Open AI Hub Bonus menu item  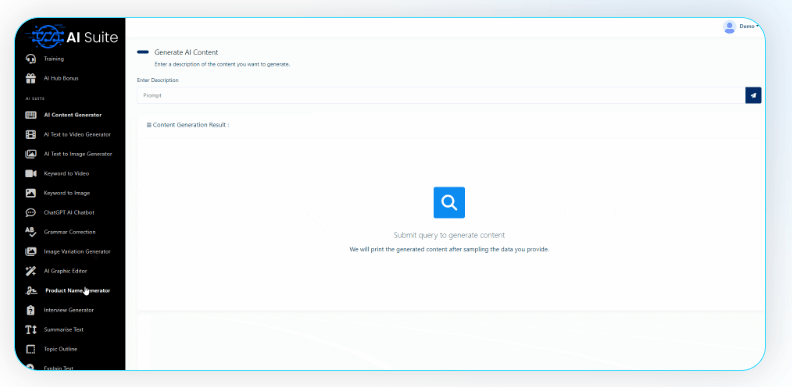pos(61,78)
